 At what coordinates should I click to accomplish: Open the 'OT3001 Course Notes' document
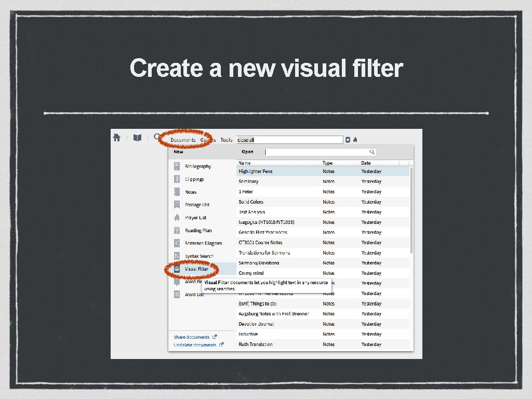pos(323,243)
